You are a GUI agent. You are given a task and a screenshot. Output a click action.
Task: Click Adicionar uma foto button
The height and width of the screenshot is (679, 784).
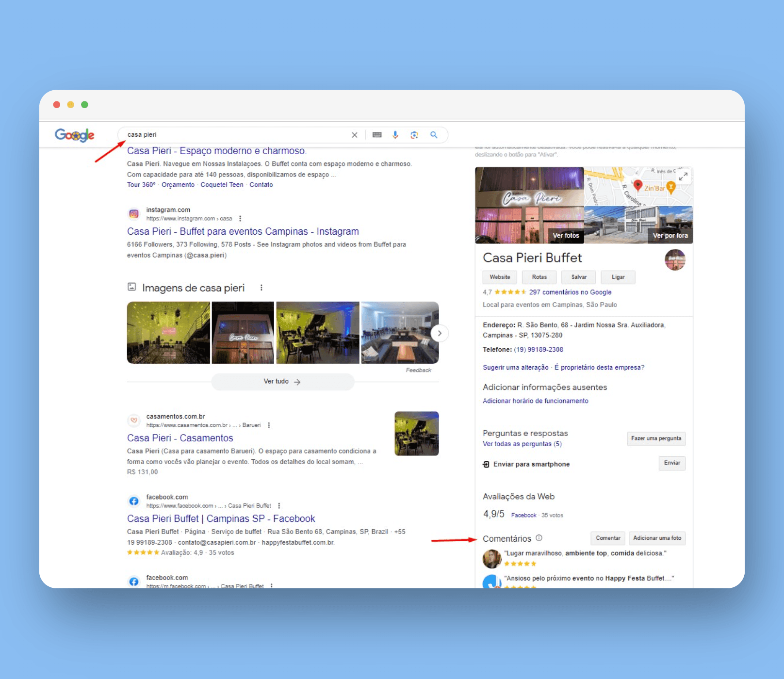pyautogui.click(x=657, y=538)
